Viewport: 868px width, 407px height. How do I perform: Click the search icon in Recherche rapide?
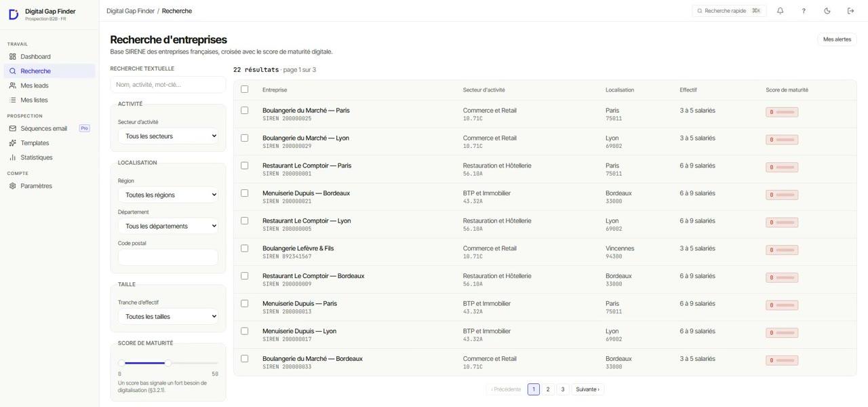pos(700,11)
